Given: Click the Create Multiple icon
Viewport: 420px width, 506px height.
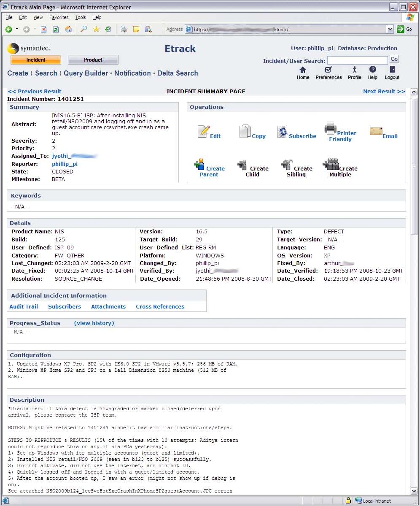Looking at the screenshot, I should 331,164.
